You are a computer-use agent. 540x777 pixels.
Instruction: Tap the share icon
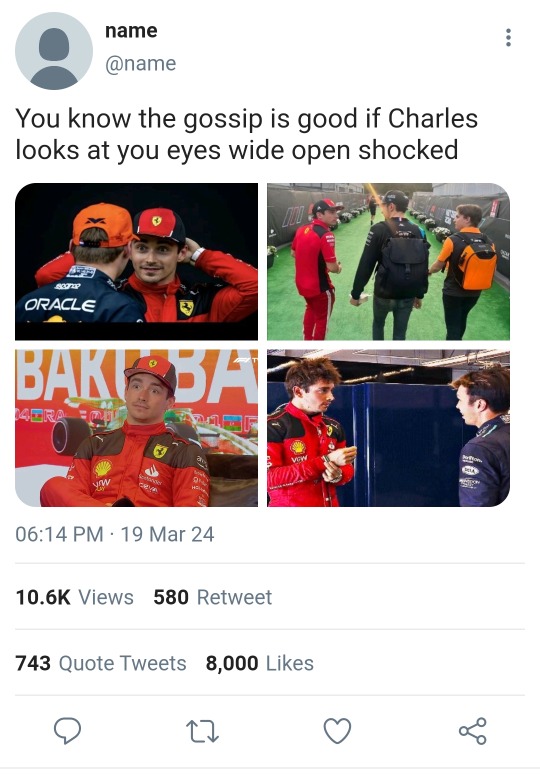tap(473, 731)
